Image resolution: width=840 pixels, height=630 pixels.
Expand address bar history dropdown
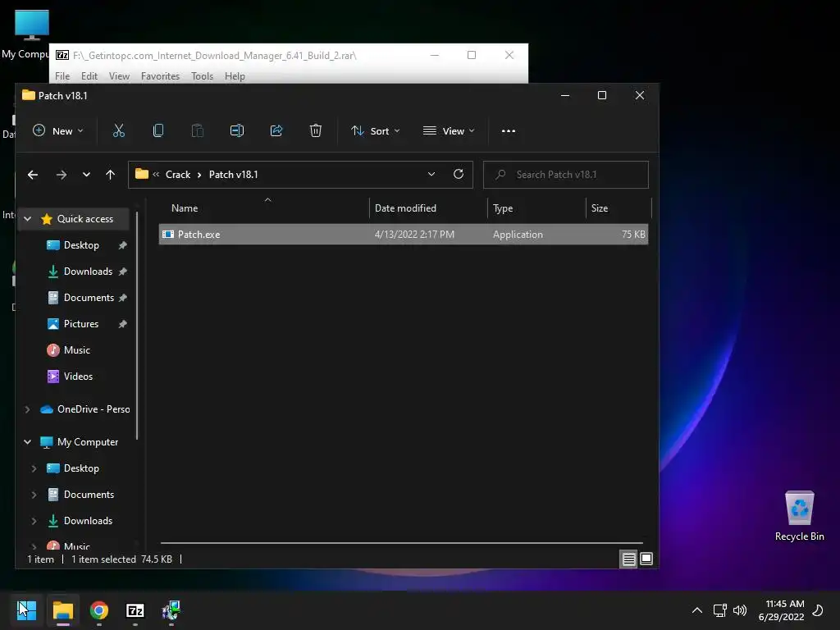click(x=431, y=174)
